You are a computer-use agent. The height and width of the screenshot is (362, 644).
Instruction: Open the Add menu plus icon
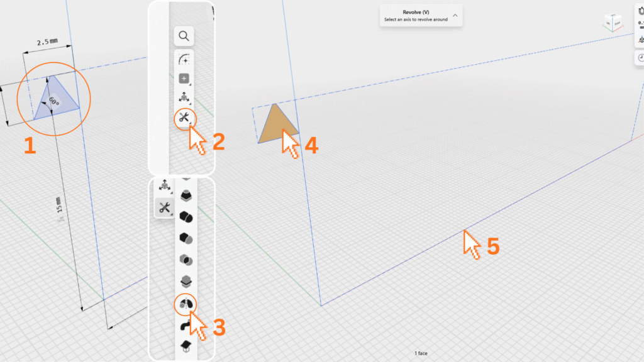(x=184, y=79)
